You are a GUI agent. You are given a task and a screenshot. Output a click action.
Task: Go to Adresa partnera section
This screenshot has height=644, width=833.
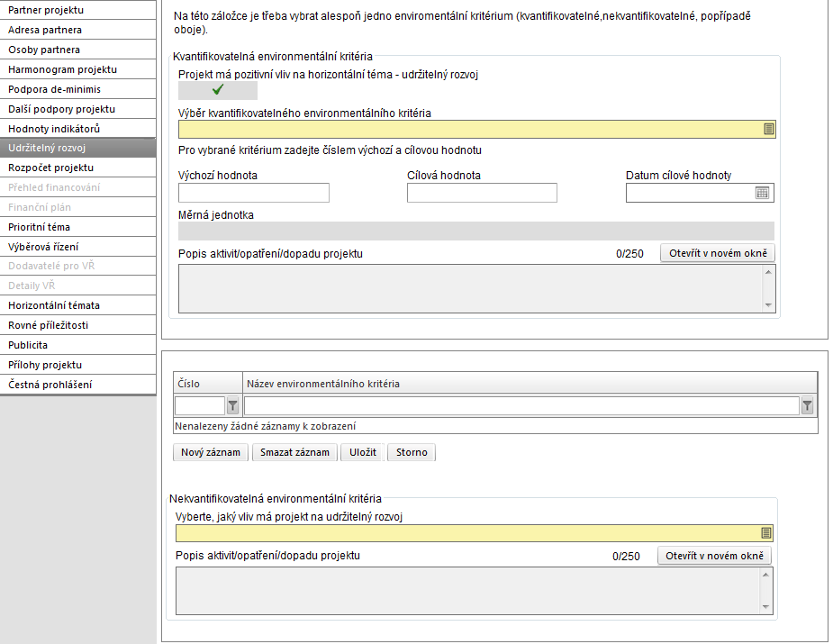(x=78, y=30)
